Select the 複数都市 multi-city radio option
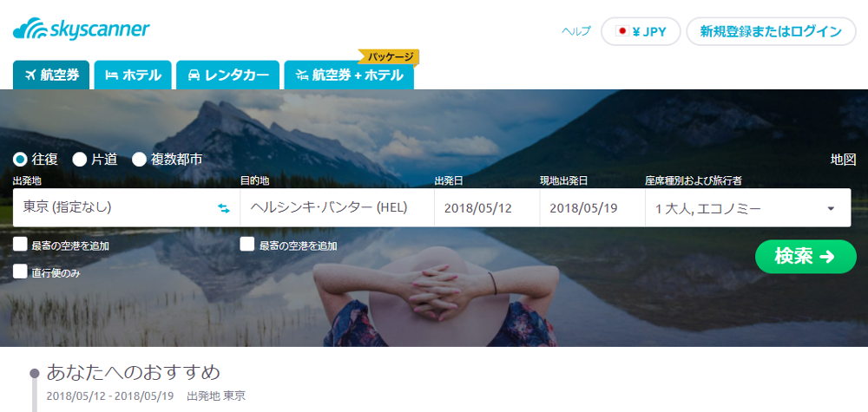The width and height of the screenshot is (868, 412). (x=140, y=160)
